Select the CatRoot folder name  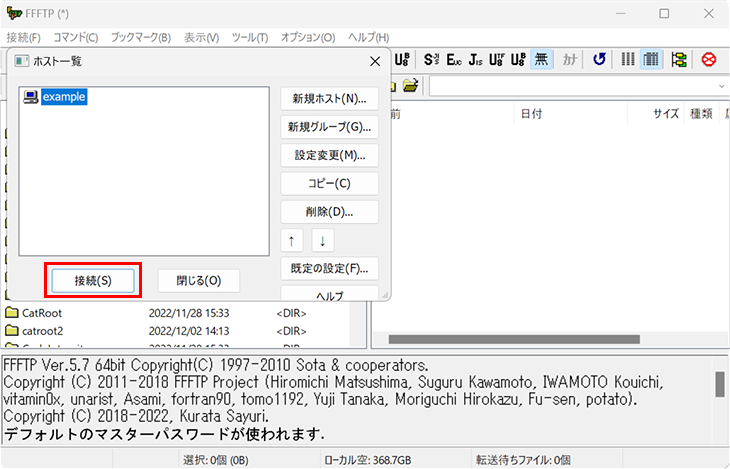tap(42, 313)
